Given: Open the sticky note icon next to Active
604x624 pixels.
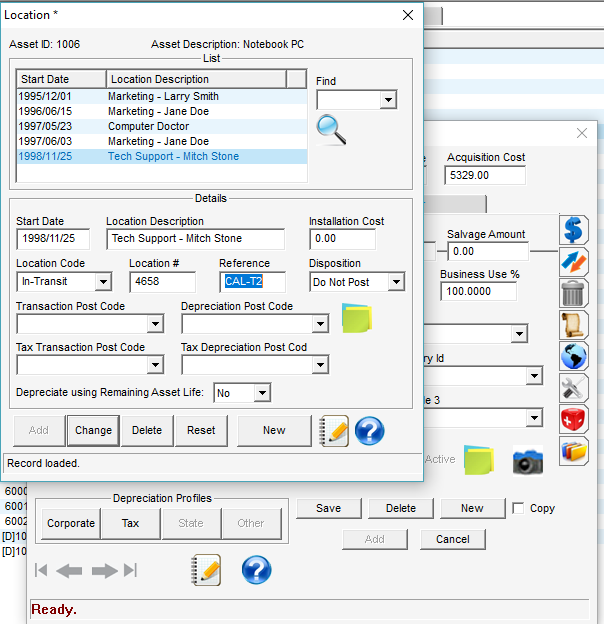Looking at the screenshot, I should (x=479, y=460).
